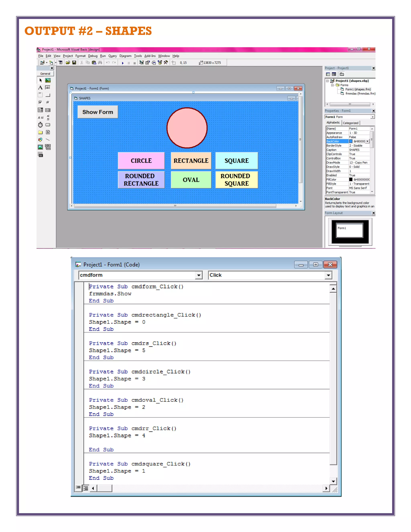This screenshot has height=532, width=411.
Task: Open Project icon in toolbar
Action: 68,63
